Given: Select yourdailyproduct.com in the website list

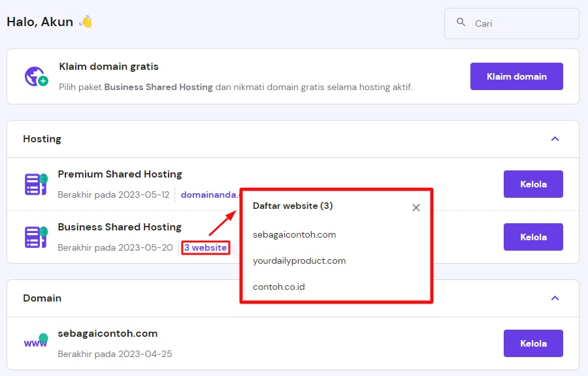Looking at the screenshot, I should click(299, 260).
